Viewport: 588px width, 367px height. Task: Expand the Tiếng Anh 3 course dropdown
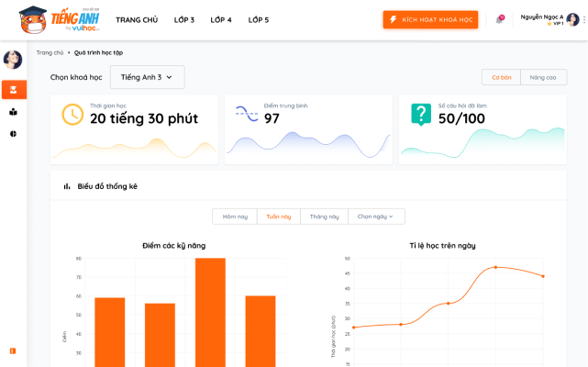click(147, 77)
